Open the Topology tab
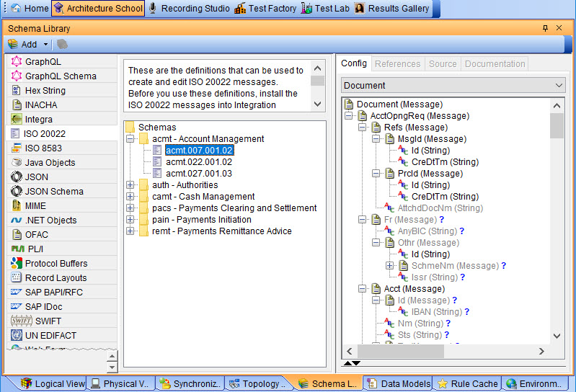The height and width of the screenshot is (392, 576). [x=257, y=383]
